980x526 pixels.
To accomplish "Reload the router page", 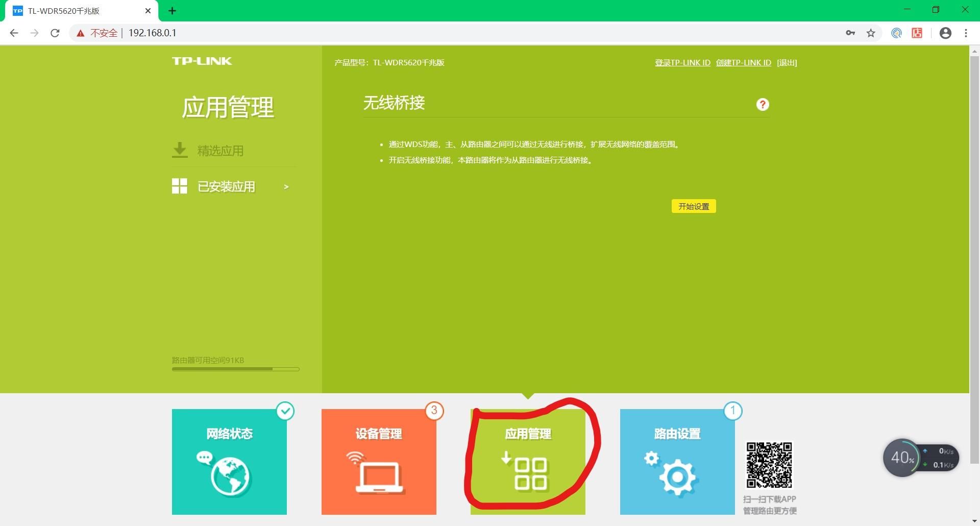I will (55, 33).
